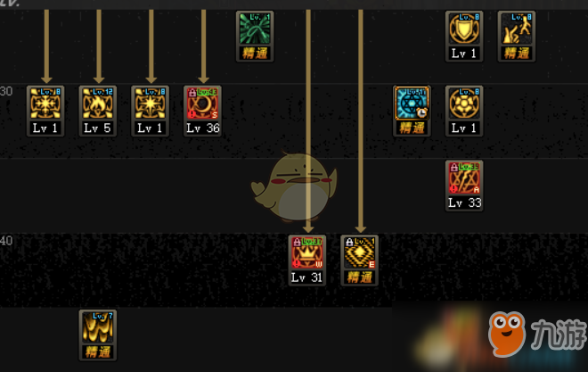
Task: Click the yellow chick mascot watermark
Action: coord(294,186)
